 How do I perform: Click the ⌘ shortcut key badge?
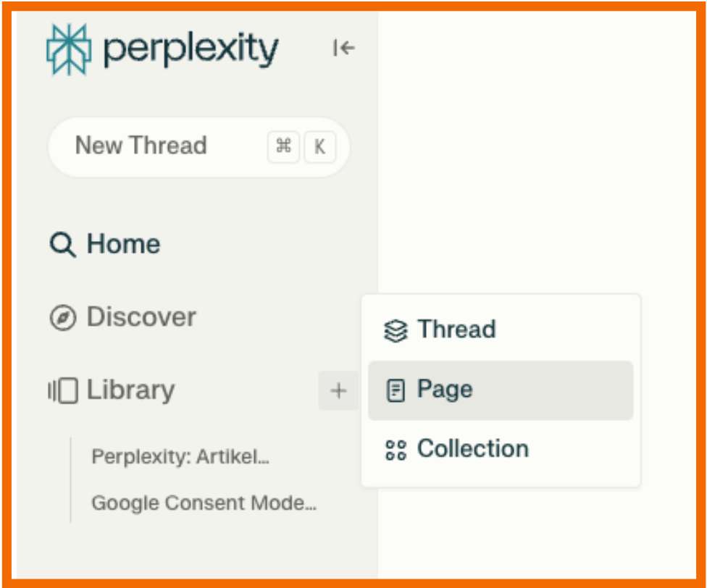[283, 147]
